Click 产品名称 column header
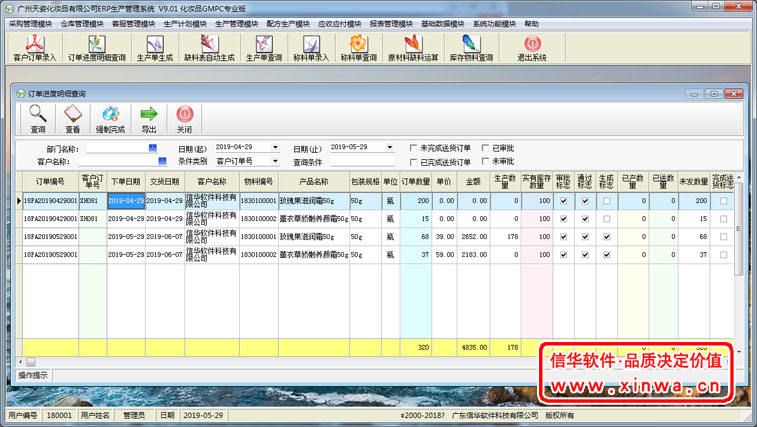Viewport: 757px width, 427px height. (314, 182)
